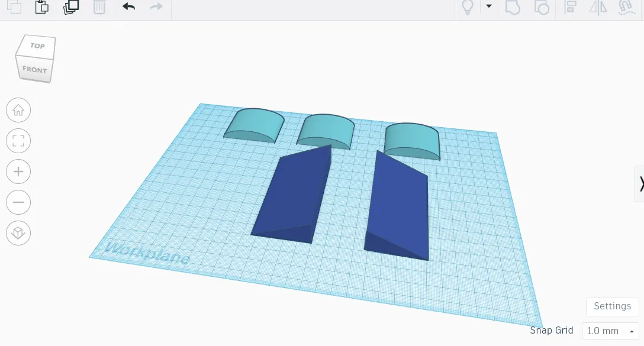The image size is (644, 346).
Task: Go to the Home view
Action: (18, 110)
